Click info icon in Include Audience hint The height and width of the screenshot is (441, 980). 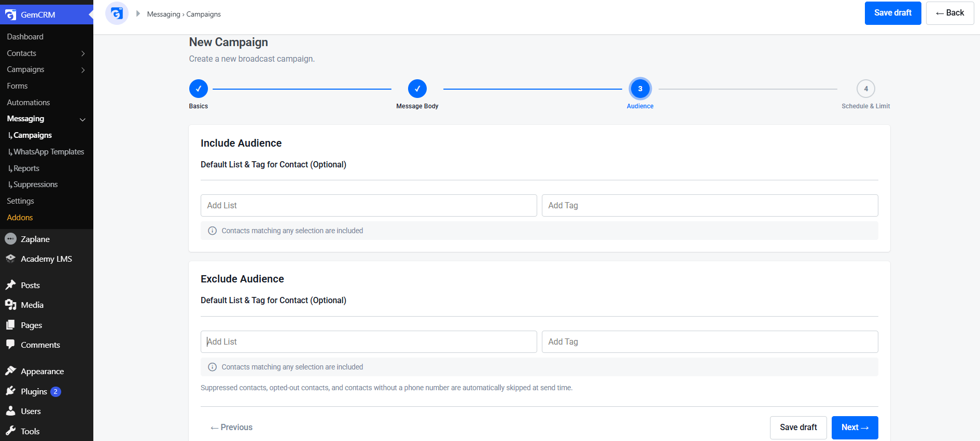pos(212,231)
